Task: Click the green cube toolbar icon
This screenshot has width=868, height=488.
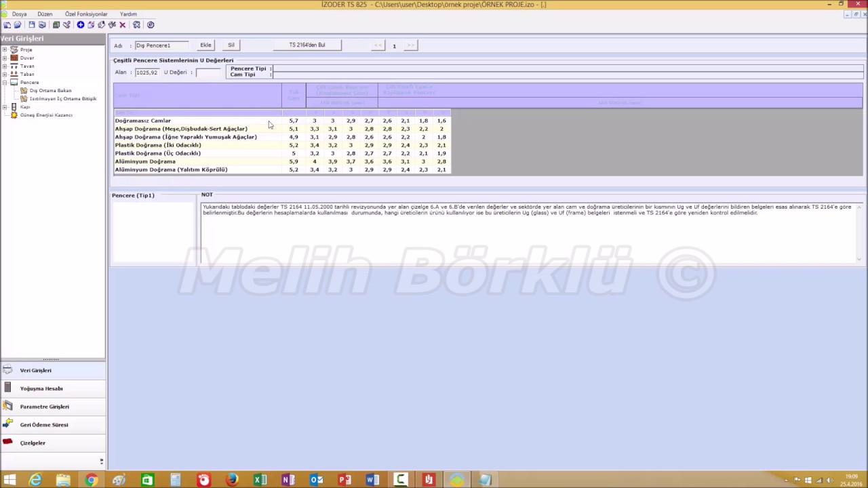Action: click(x=56, y=25)
